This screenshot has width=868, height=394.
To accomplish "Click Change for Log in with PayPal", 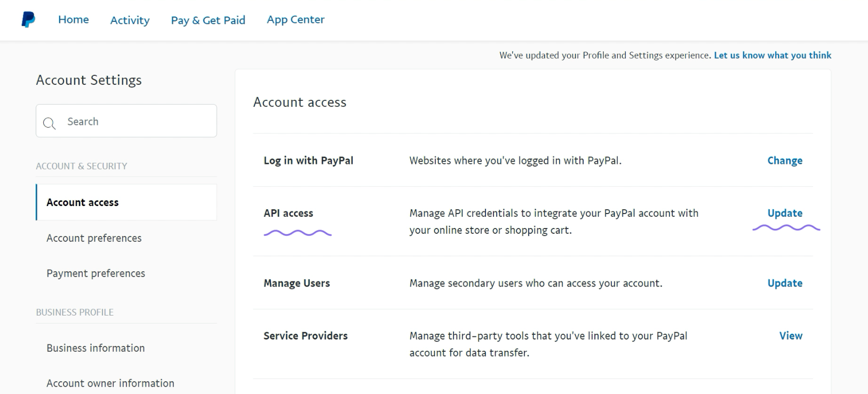I will [x=785, y=160].
